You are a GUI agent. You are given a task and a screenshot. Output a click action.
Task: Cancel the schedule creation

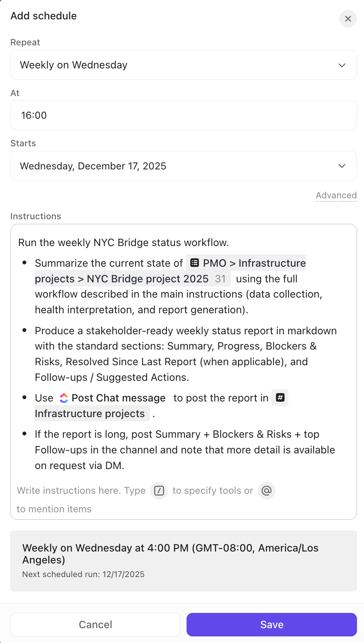click(x=95, y=624)
